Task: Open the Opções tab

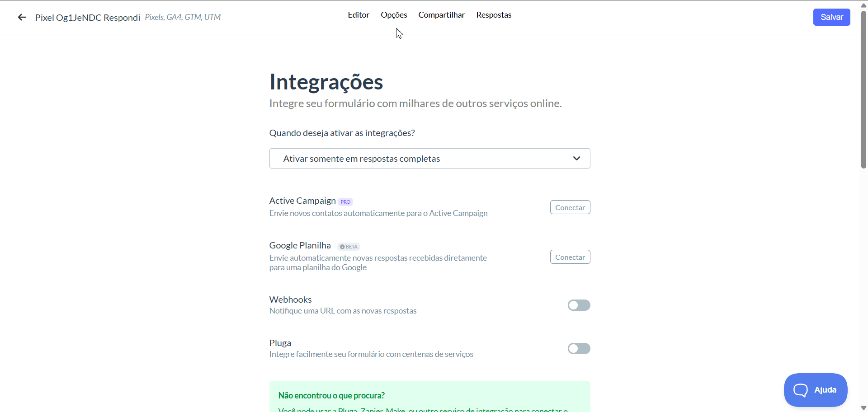Action: point(394,15)
